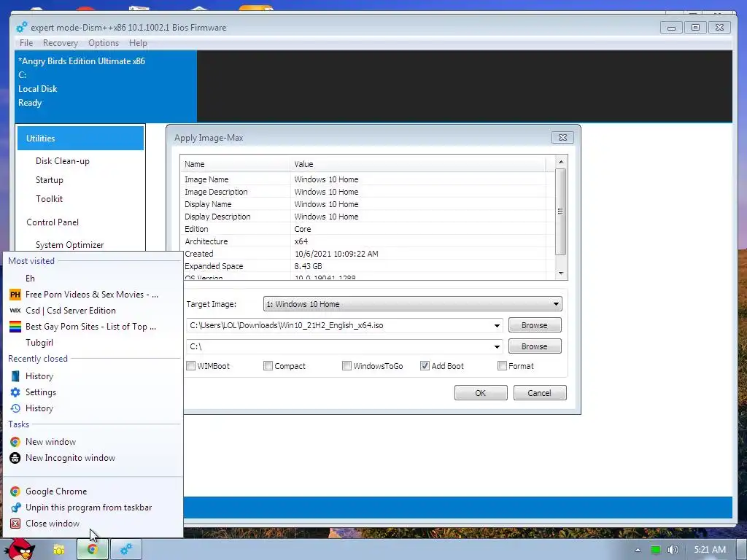Click the image info list scrollbar thumb
747x560 pixels.
point(561,211)
